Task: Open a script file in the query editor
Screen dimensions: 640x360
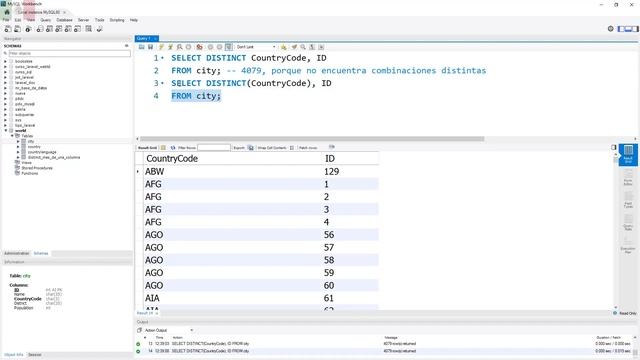Action: tap(141, 47)
